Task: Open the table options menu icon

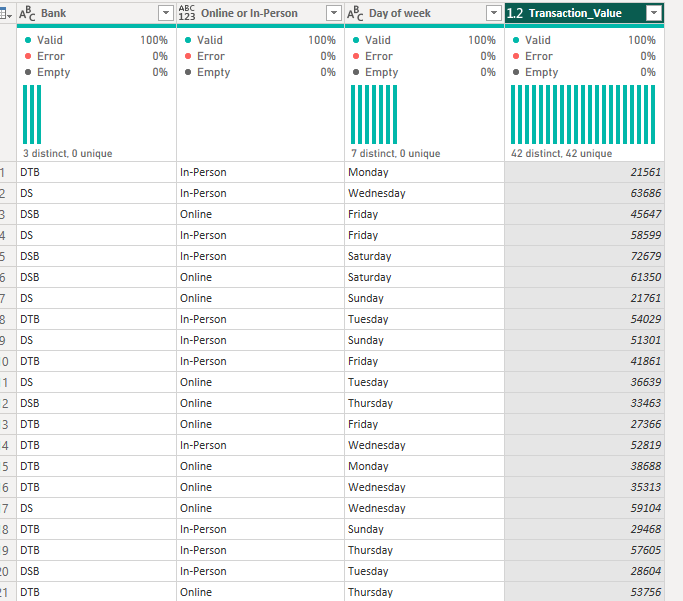Action: 6,14
